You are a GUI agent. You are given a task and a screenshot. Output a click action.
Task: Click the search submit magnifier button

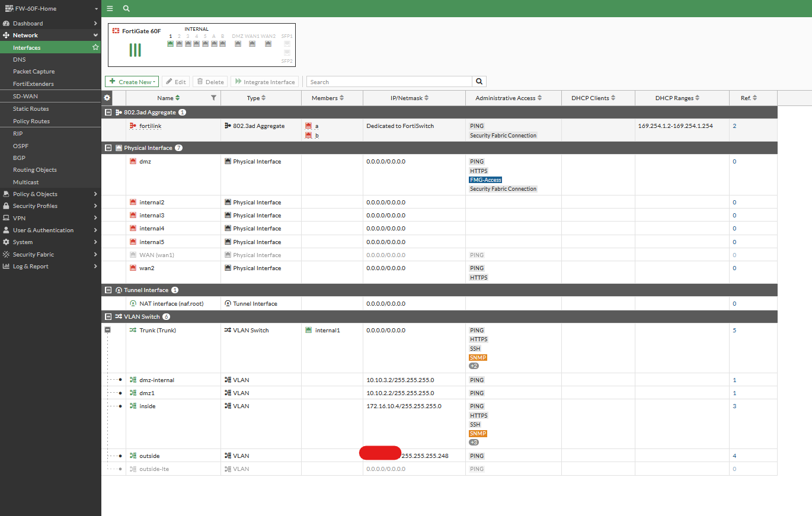pos(479,82)
